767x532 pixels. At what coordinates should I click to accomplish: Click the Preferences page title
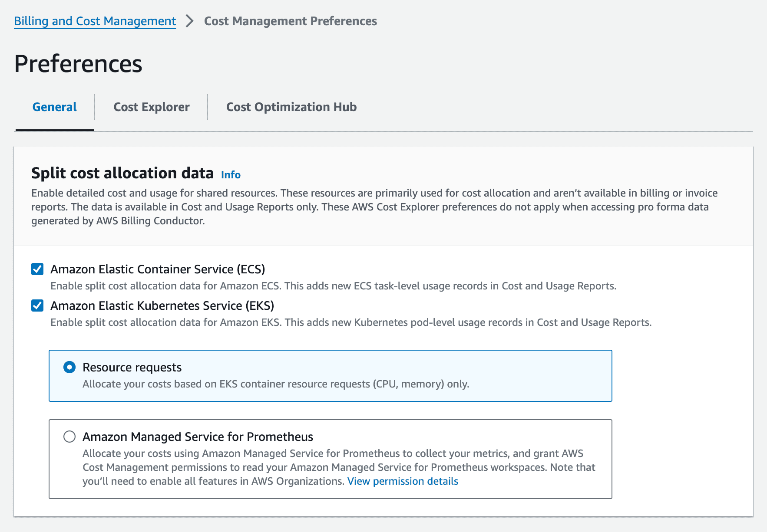click(78, 64)
